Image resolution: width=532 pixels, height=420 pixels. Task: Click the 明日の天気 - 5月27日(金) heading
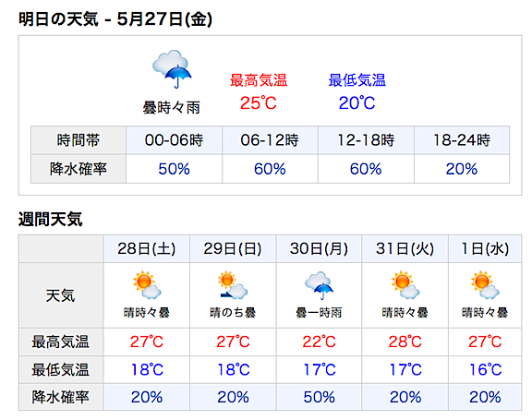click(x=115, y=19)
